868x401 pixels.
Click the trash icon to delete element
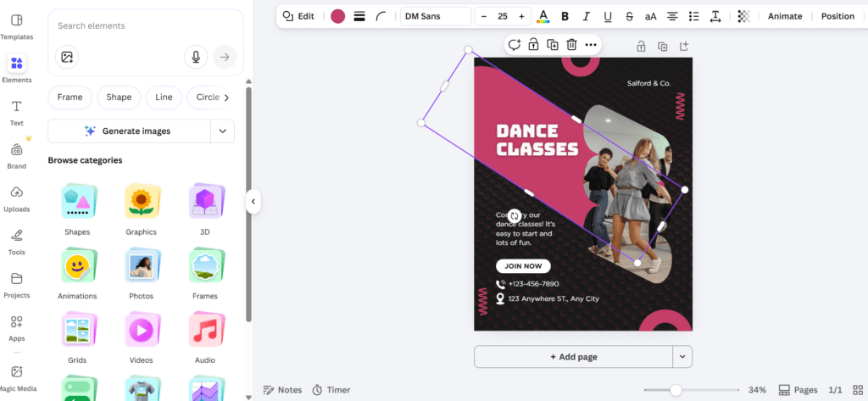pyautogui.click(x=572, y=45)
